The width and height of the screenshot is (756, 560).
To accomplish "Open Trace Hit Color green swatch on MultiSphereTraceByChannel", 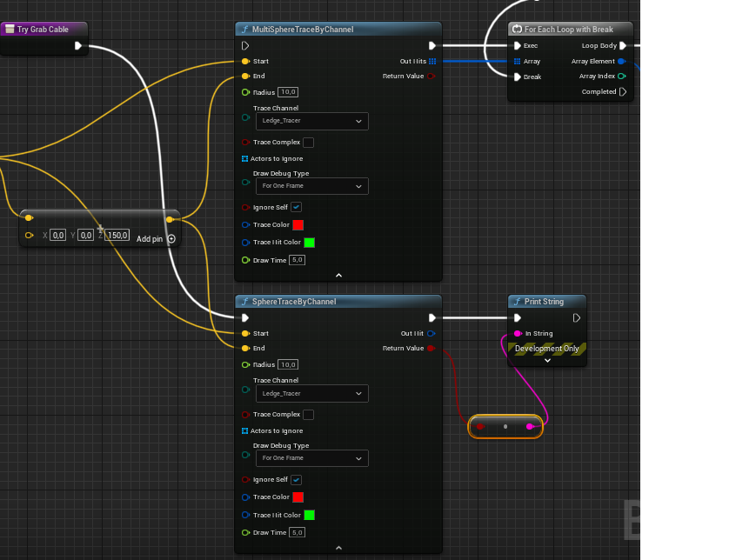I will click(310, 243).
